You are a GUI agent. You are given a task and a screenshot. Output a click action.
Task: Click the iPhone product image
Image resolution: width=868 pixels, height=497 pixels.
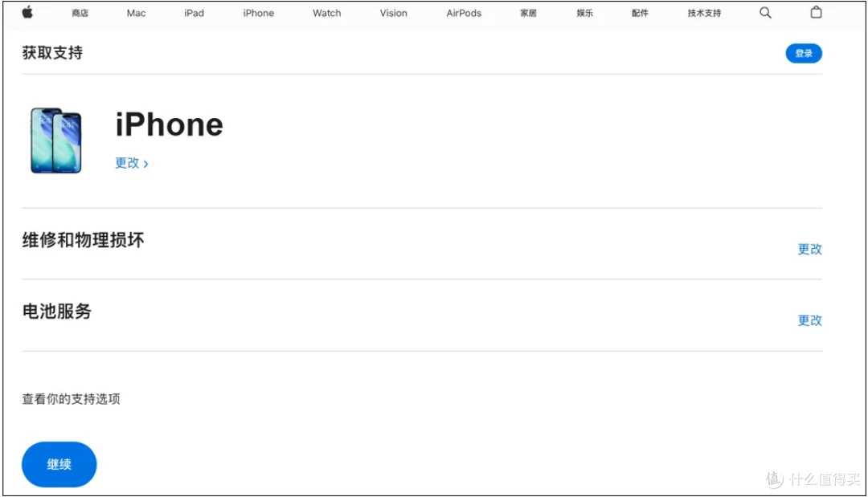pyautogui.click(x=56, y=141)
